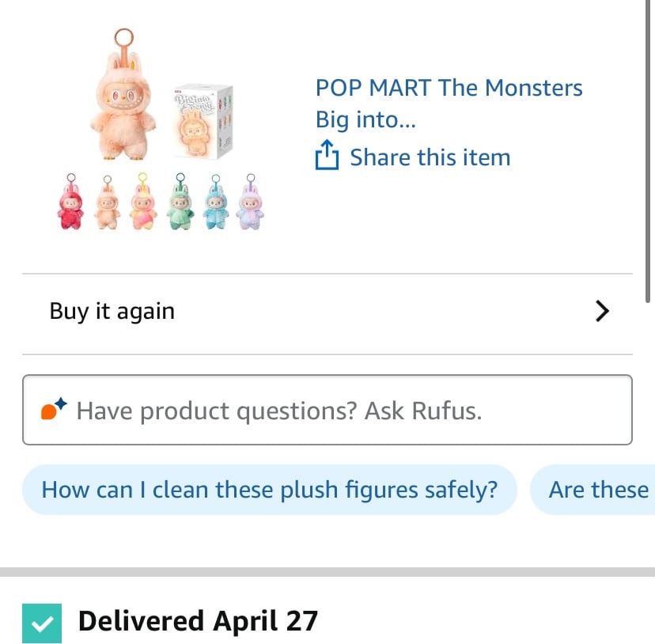Select the small peach plush keychain figure

pos(107,203)
